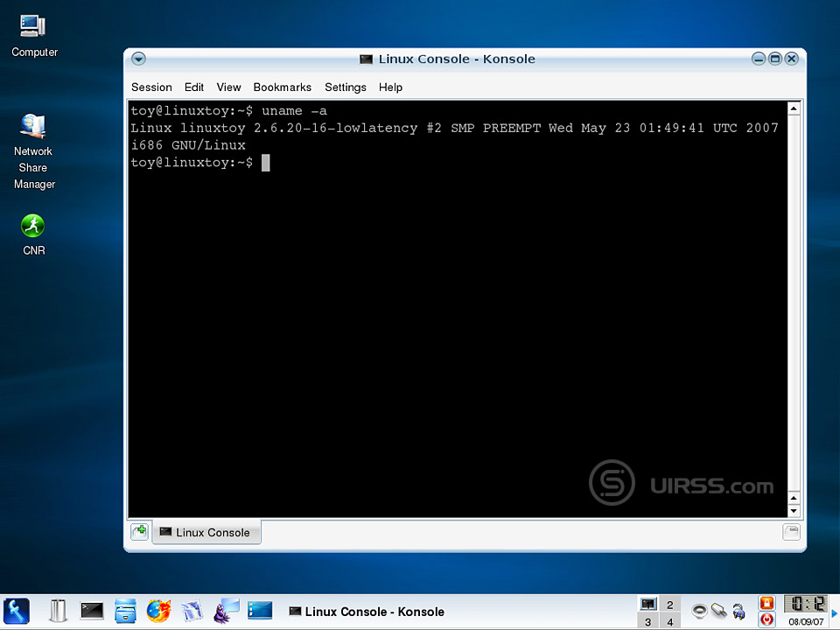The image size is (840, 630).
Task: Open the Trash icon in the panel
Action: tap(58, 610)
